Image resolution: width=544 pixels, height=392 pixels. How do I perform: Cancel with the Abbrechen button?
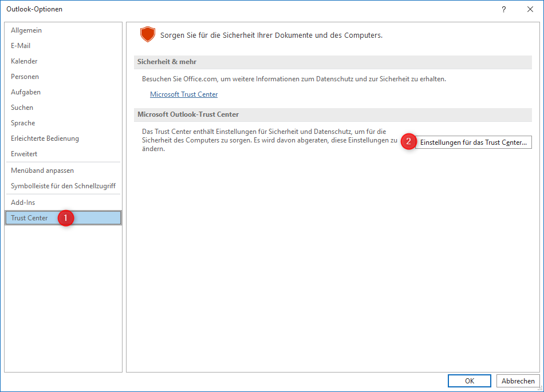(518, 381)
